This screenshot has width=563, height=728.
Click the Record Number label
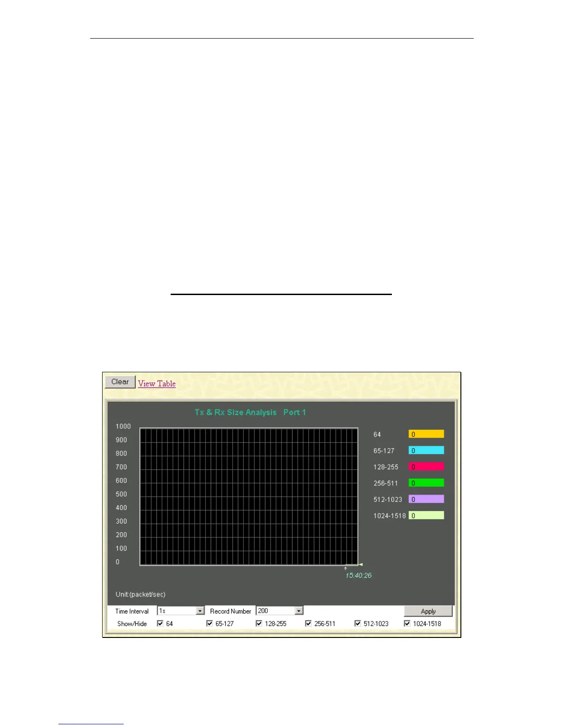(x=230, y=611)
